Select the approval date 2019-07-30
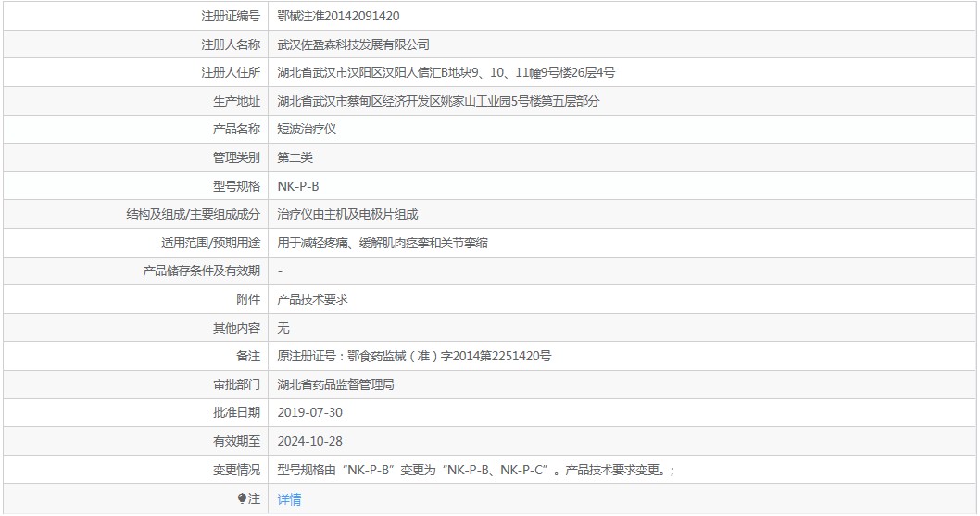980x516 pixels. pos(310,413)
